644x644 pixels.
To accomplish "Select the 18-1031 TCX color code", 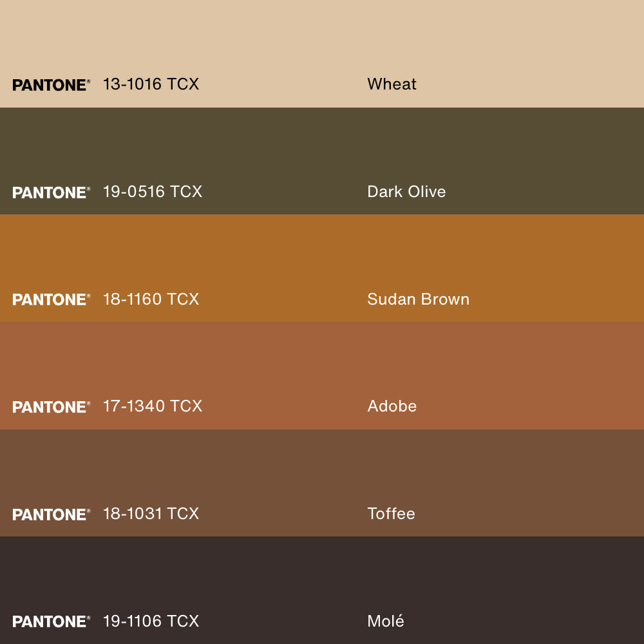I will pos(151,514).
